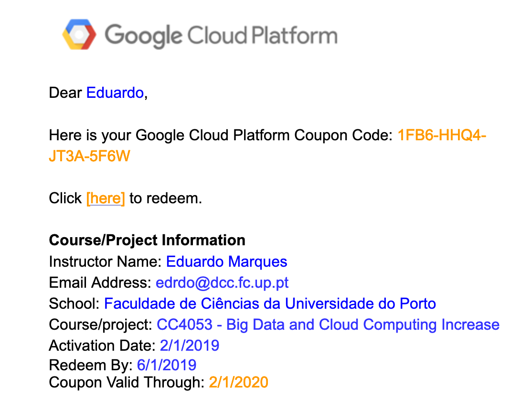The image size is (532, 397).
Task: Click coupon code continuation JT3A-5F6W
Action: (x=90, y=156)
